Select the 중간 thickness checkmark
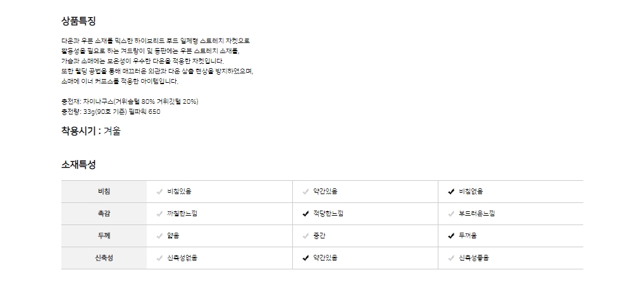Viewport: 644px width, 289px height. tap(306, 236)
